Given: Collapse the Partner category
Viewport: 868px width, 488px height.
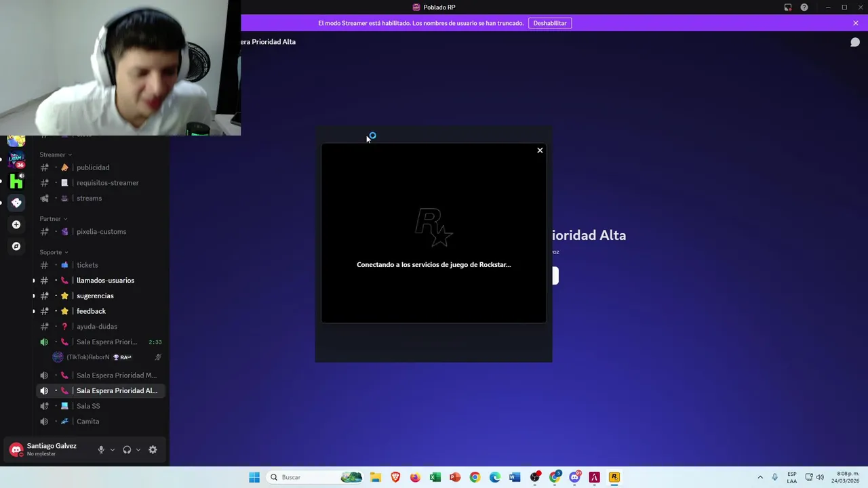Looking at the screenshot, I should point(54,219).
